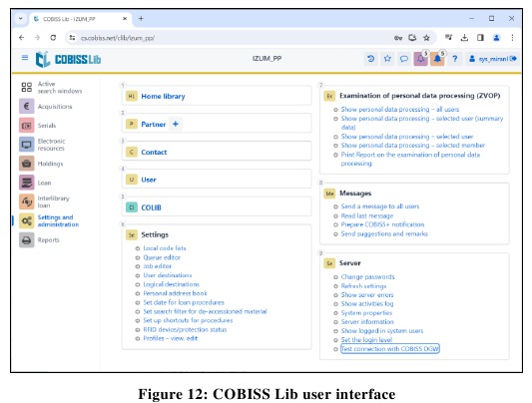Select Set date for loan procedures
532x403 pixels.
coord(184,302)
